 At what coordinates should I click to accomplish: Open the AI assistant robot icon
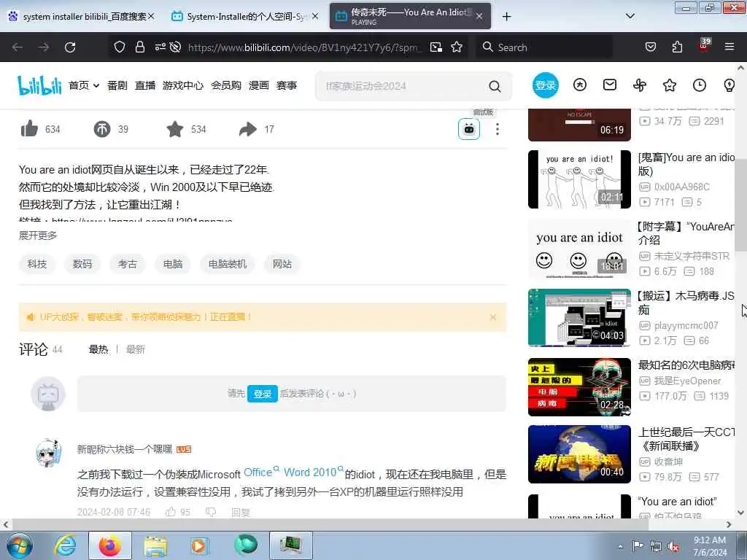(x=469, y=129)
